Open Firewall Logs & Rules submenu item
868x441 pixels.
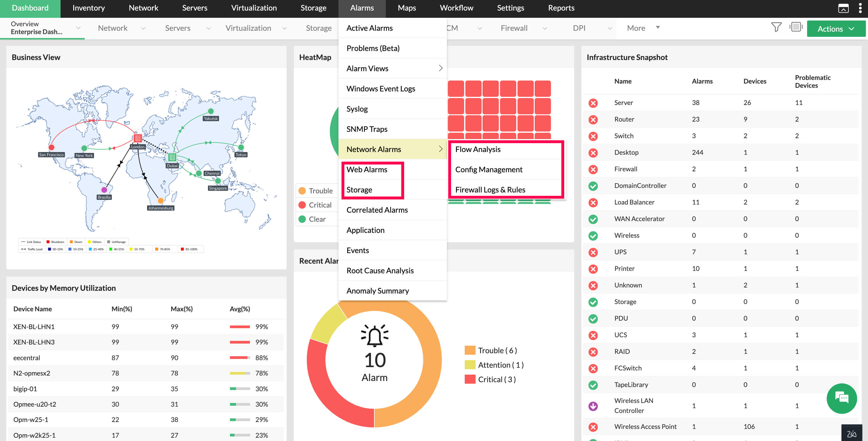[506, 190]
